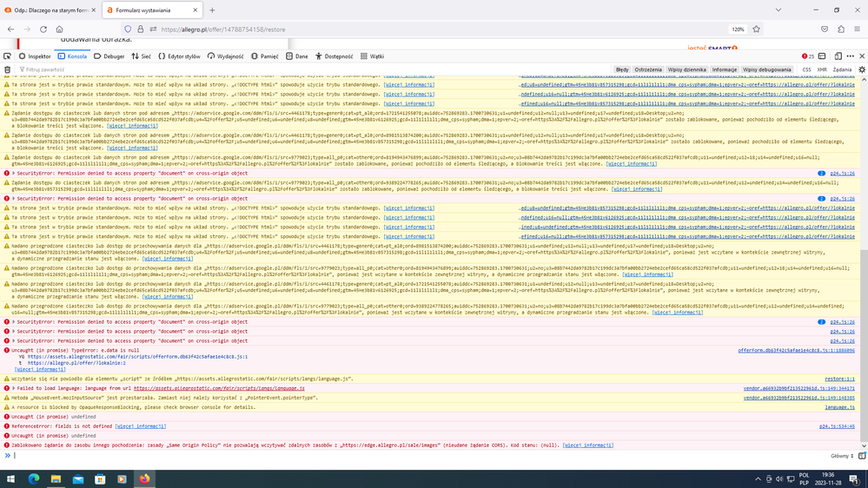Expand the 'Failed to load language' error
This screenshot has width=868, height=488.
(x=13, y=388)
